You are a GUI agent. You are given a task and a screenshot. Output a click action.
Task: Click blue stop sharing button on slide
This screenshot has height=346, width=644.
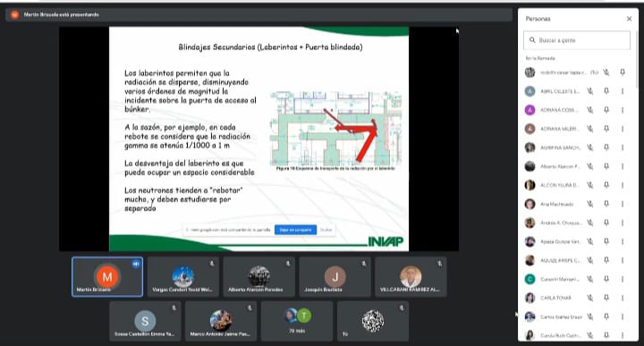point(295,230)
